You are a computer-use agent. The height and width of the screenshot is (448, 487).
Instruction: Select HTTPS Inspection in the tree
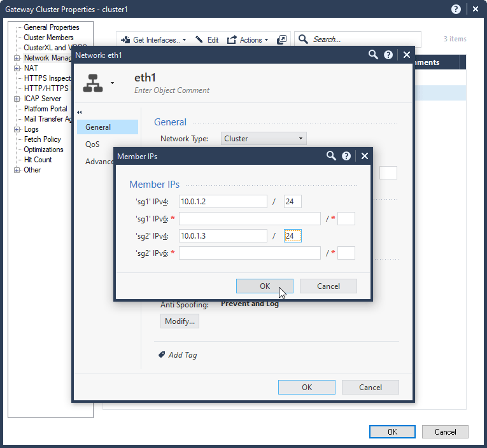(48, 78)
